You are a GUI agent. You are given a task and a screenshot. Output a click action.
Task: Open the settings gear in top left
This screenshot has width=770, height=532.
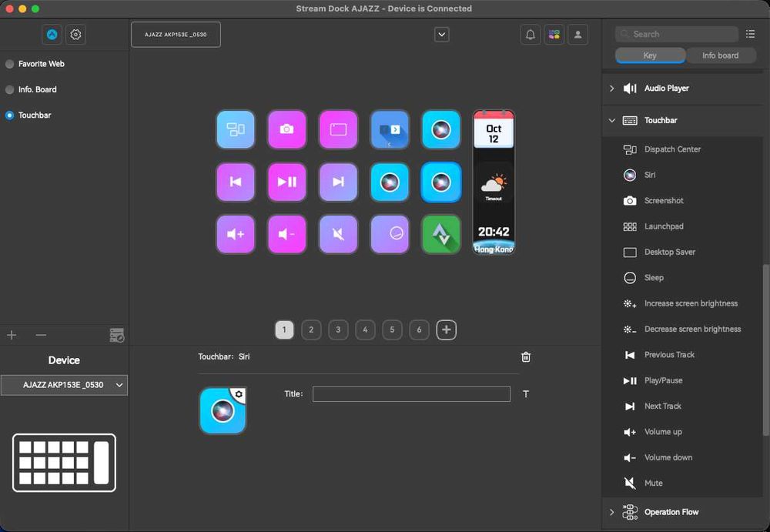pos(75,35)
